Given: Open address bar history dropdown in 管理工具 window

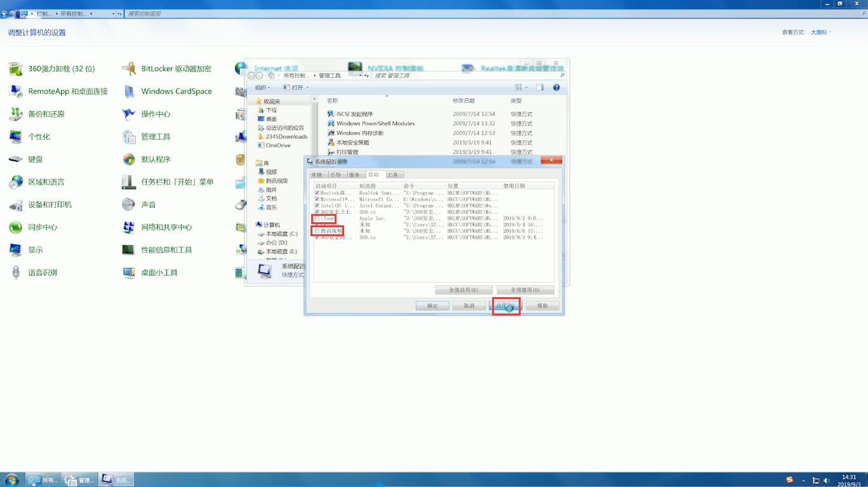Looking at the screenshot, I should pyautogui.click(x=360, y=76).
